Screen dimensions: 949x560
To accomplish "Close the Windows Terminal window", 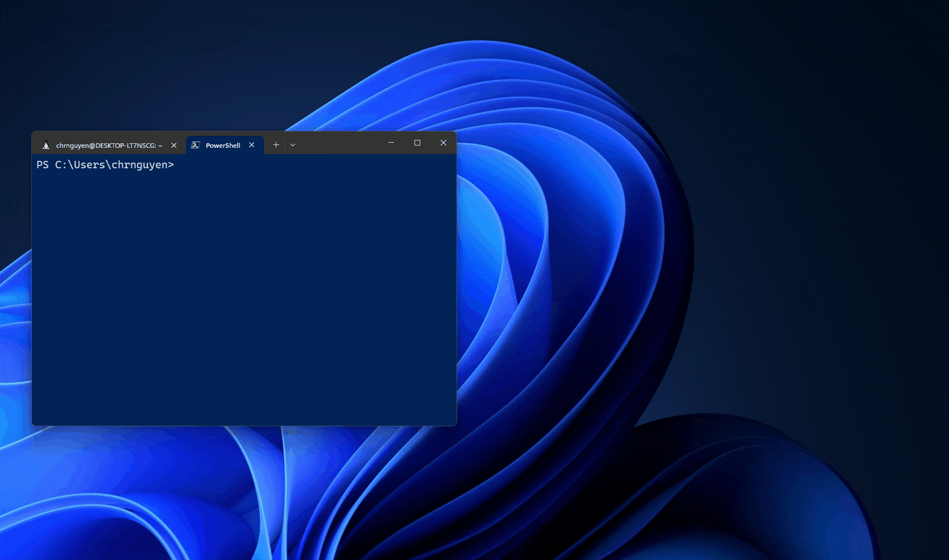I will point(443,143).
